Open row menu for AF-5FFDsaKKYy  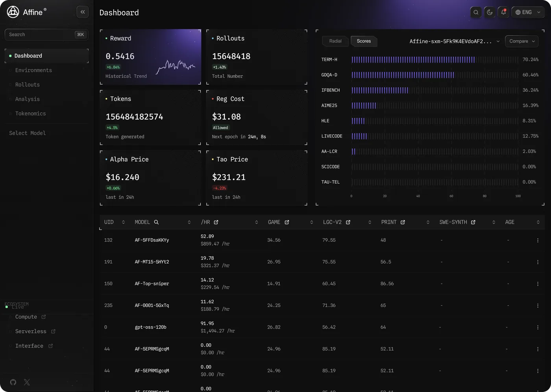pyautogui.click(x=538, y=240)
